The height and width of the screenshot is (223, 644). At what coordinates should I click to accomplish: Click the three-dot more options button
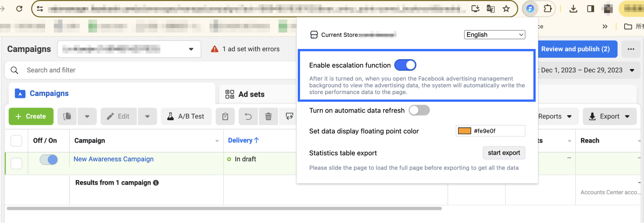tap(631, 49)
